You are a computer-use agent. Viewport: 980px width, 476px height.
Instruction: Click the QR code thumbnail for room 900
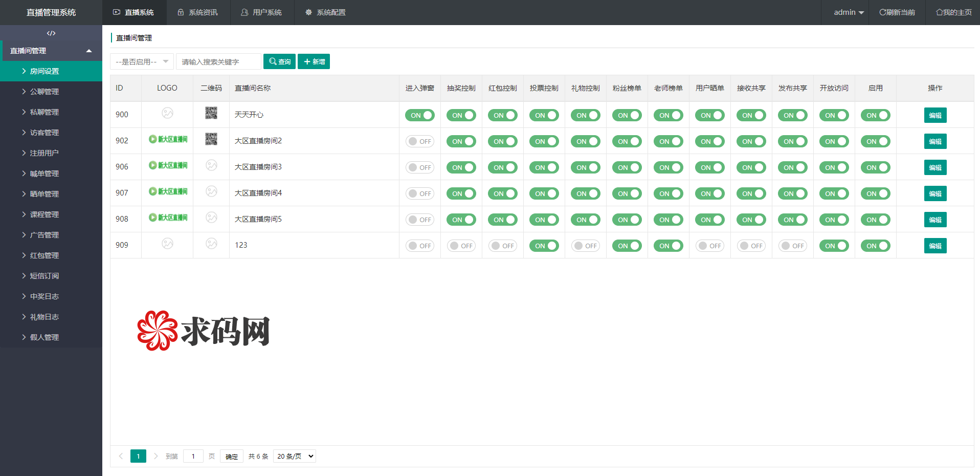(211, 113)
